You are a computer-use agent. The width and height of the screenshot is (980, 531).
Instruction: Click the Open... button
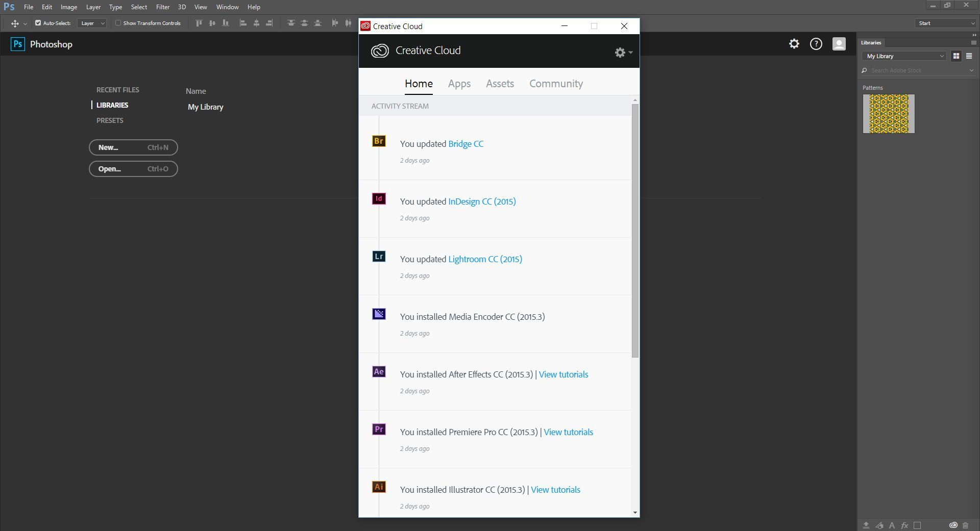click(133, 169)
